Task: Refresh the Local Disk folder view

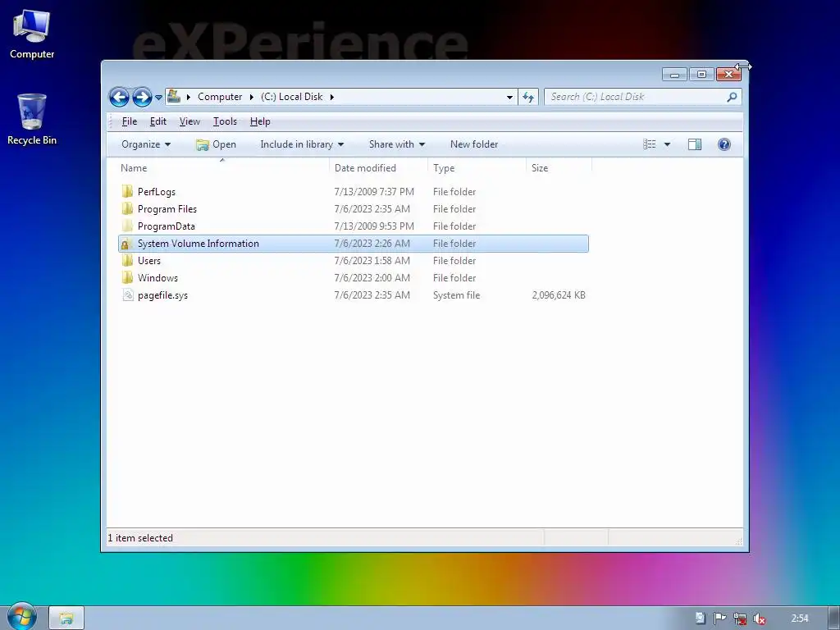Action: point(528,97)
